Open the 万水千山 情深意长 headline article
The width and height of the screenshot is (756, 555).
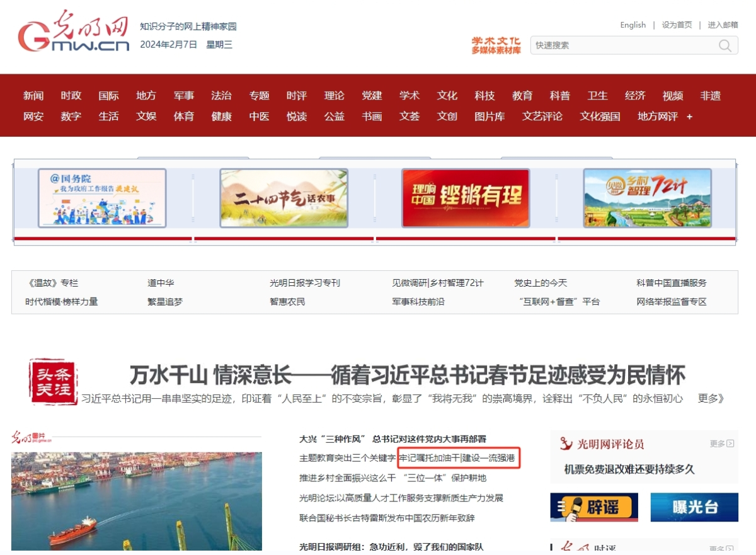pyautogui.click(x=407, y=375)
